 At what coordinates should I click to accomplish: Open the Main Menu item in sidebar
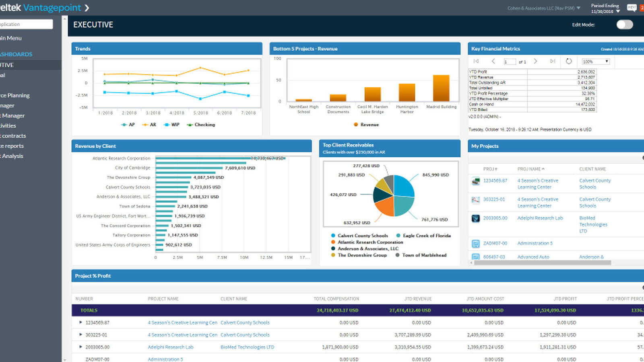coord(11,38)
